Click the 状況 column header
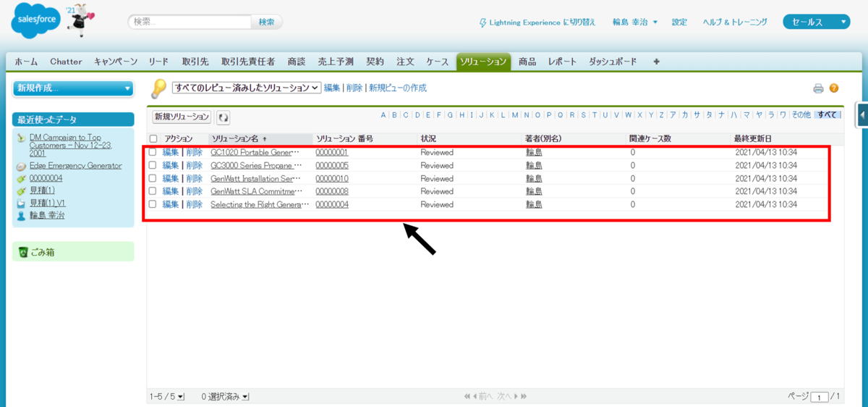Screen dimensions: 868x407 (428, 138)
